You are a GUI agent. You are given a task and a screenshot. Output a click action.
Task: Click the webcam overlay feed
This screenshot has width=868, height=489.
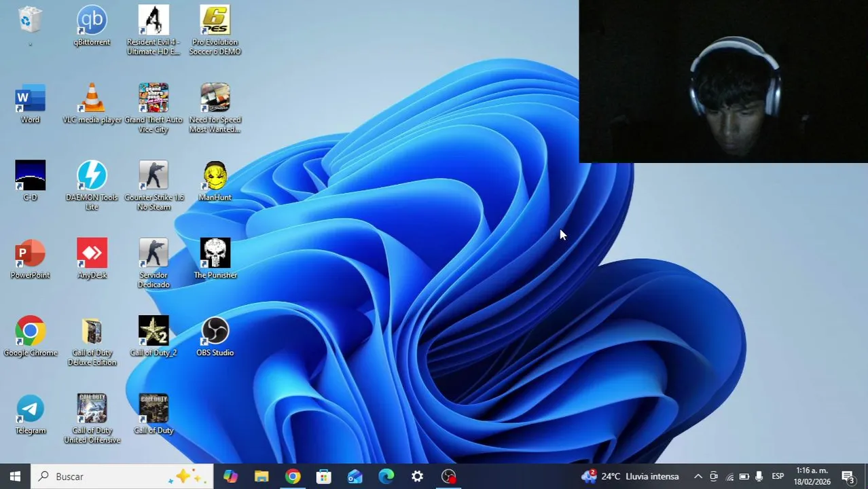pyautogui.click(x=723, y=81)
